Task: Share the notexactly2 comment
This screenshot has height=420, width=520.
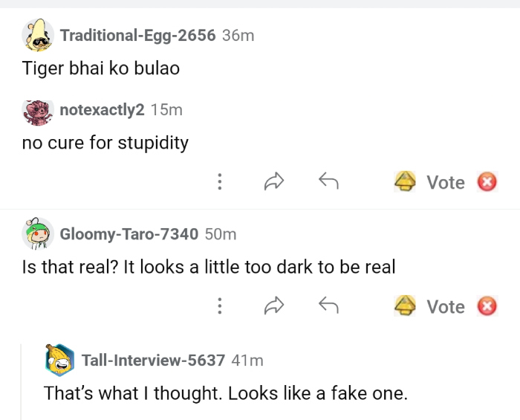Action: 275,181
